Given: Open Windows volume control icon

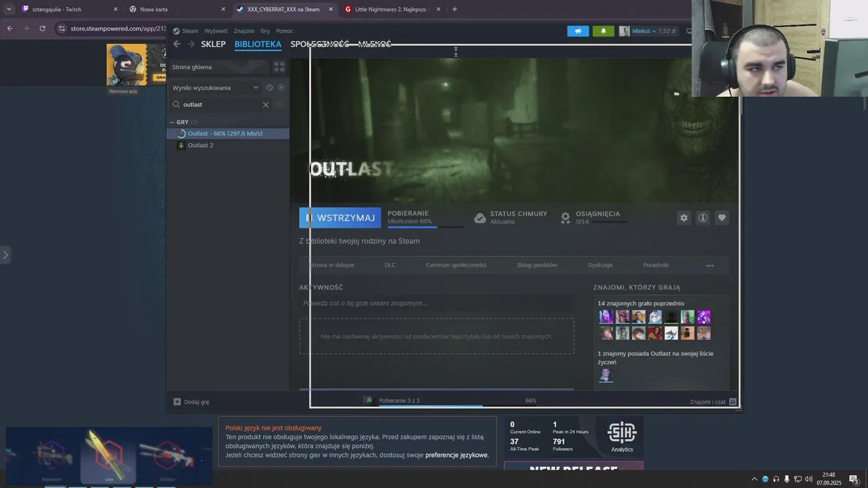Looking at the screenshot, I should (808, 479).
